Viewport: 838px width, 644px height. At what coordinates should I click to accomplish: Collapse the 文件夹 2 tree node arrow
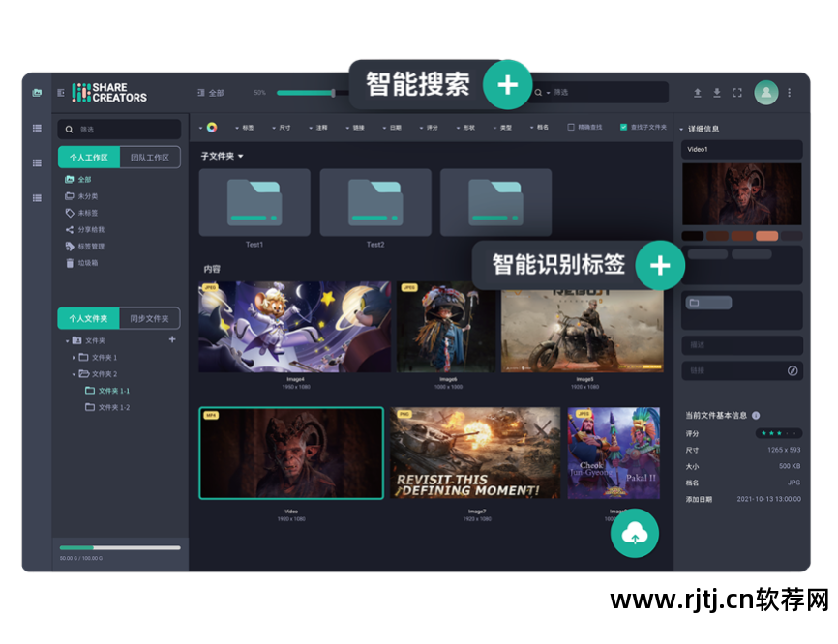point(74,374)
